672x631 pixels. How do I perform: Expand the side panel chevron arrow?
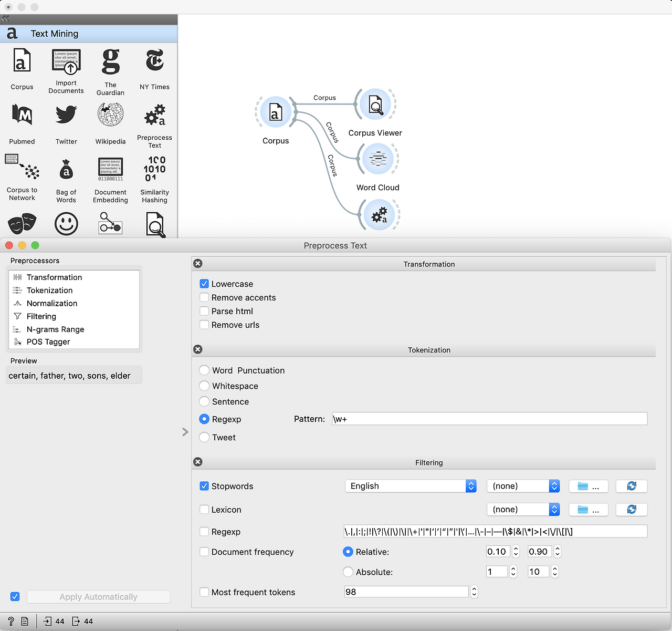(185, 432)
